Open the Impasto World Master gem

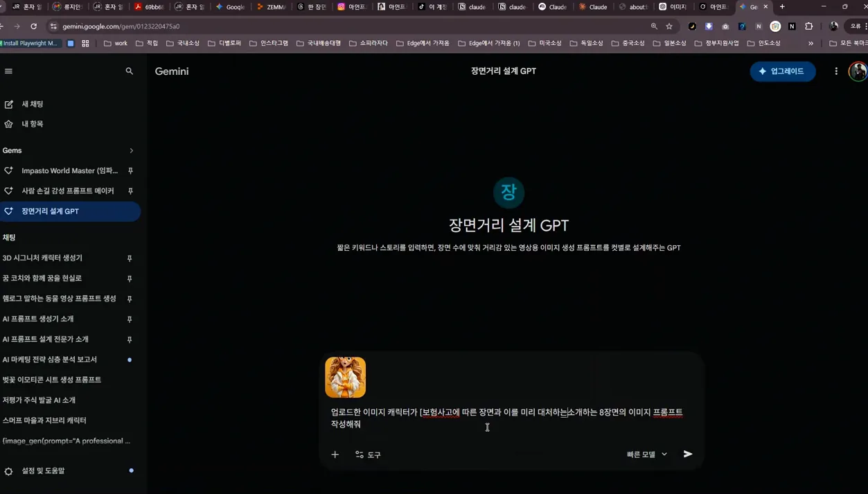click(x=69, y=170)
